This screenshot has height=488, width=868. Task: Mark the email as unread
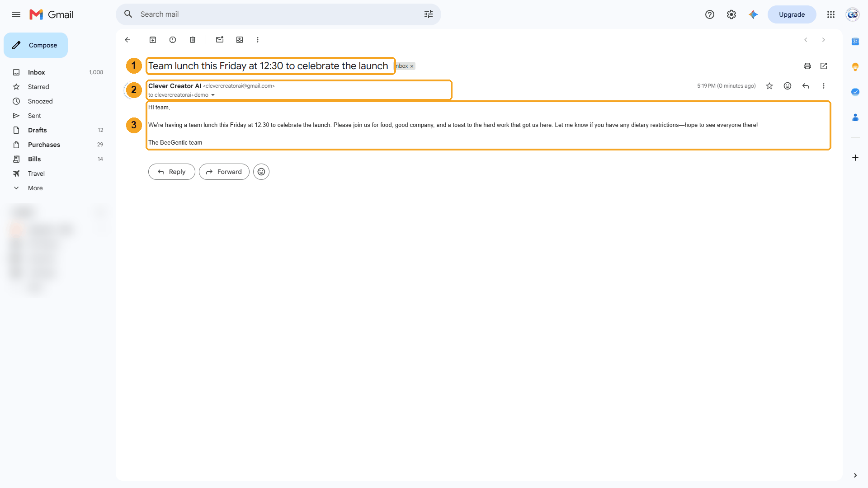[x=220, y=40]
